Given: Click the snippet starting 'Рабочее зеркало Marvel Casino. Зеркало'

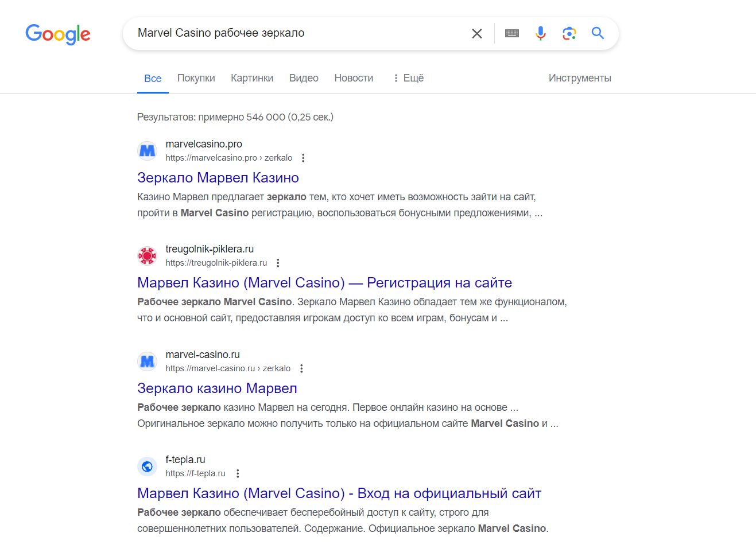Looking at the screenshot, I should tap(352, 310).
